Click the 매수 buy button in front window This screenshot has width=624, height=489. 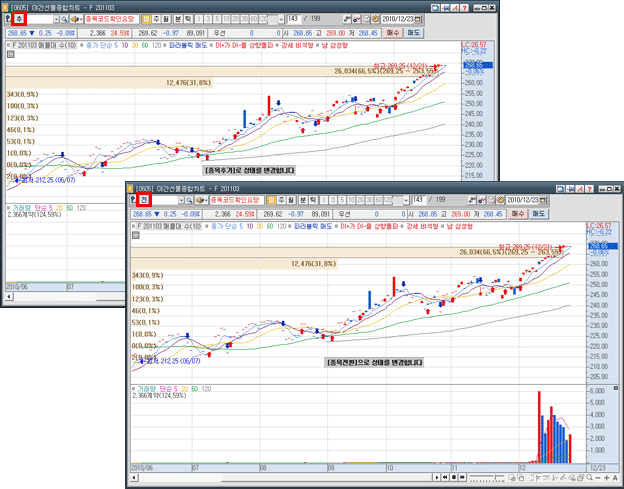click(x=517, y=214)
